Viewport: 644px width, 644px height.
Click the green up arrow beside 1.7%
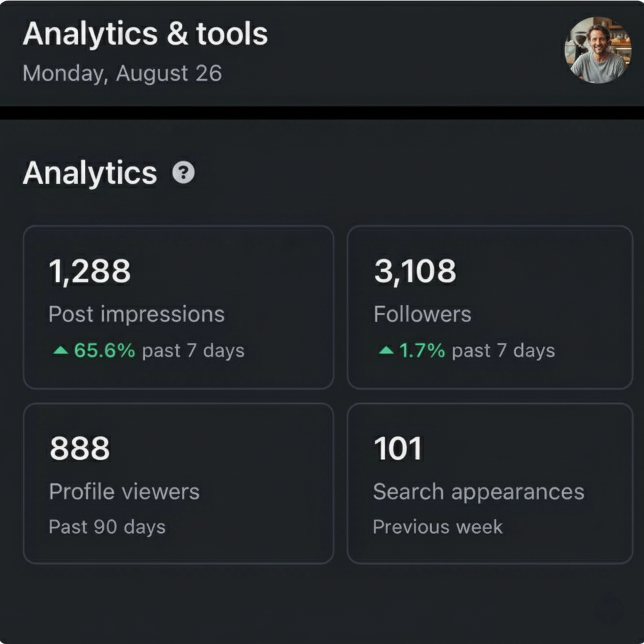(386, 351)
